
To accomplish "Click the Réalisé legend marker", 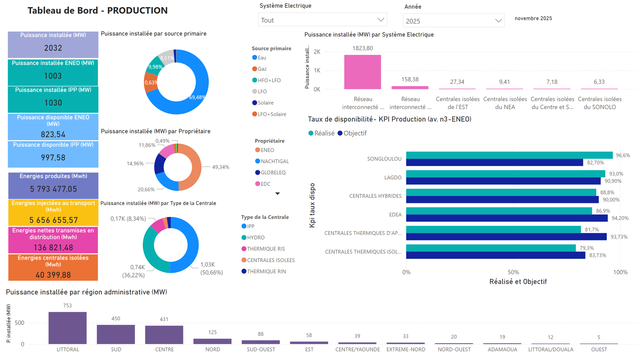I will [x=311, y=133].
